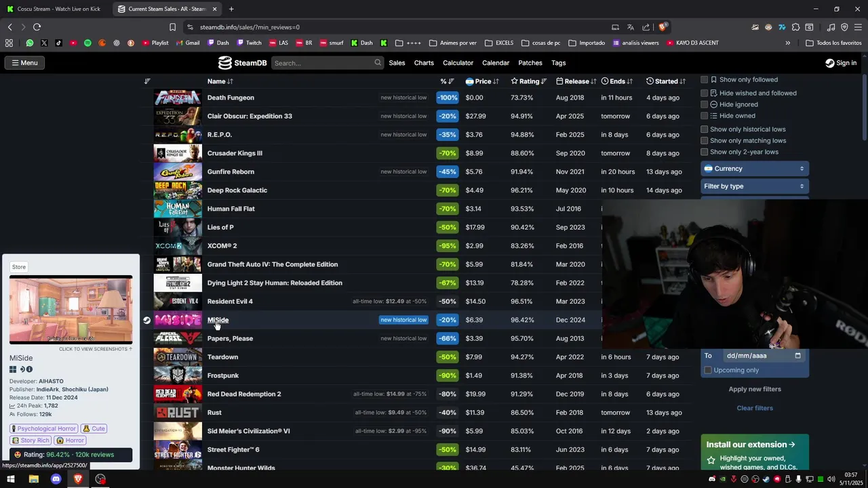Open the SteamDB Menu button
This screenshot has height=488, width=868.
(24, 63)
